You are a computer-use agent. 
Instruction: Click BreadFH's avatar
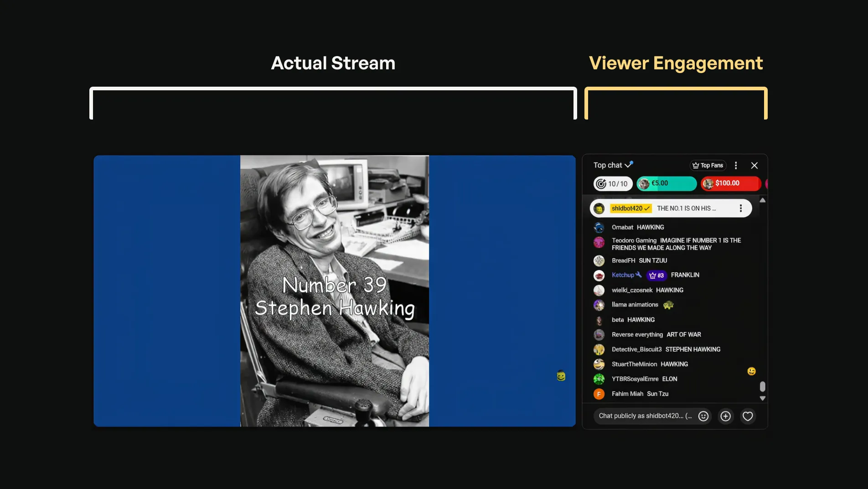coord(599,260)
